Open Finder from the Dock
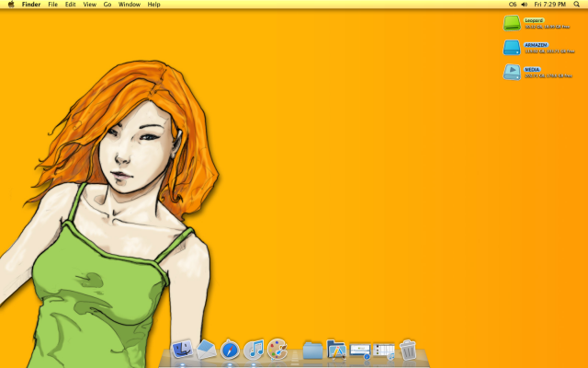The width and height of the screenshot is (588, 368). pos(182,350)
